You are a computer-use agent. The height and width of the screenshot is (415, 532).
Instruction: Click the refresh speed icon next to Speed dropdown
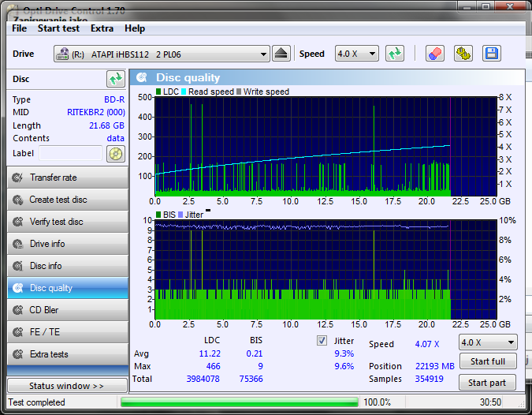coord(395,54)
